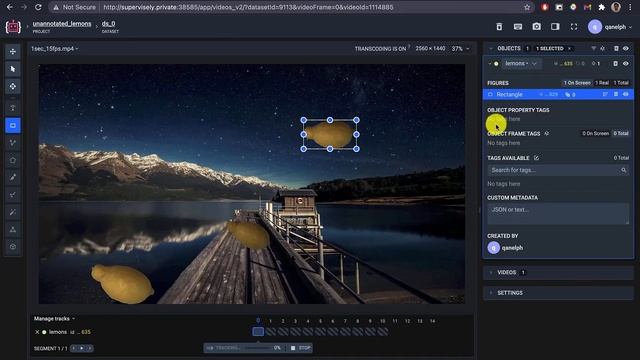
Task: Collapse the lemons object row
Action: coord(490,64)
